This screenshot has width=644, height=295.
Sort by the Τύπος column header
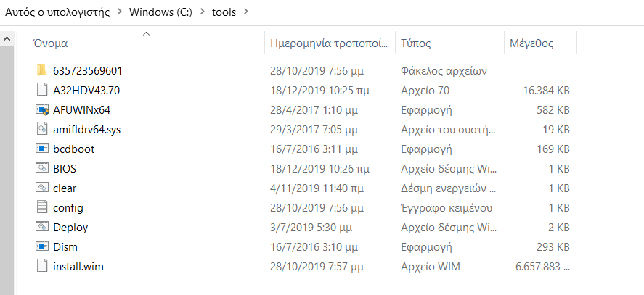[x=416, y=43]
